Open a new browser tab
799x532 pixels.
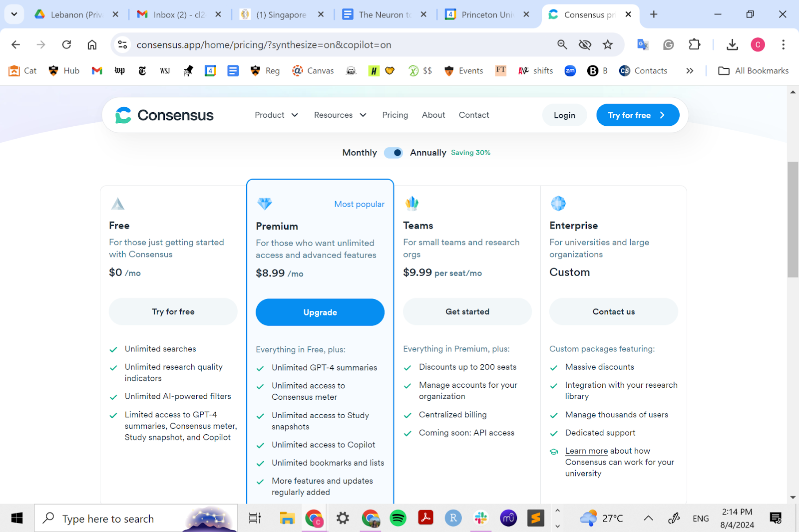(654, 14)
